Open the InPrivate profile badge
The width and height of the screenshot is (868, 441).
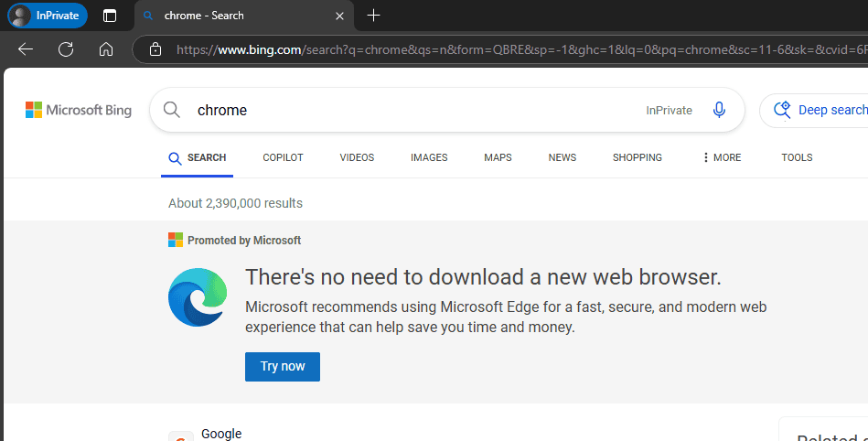tap(47, 16)
